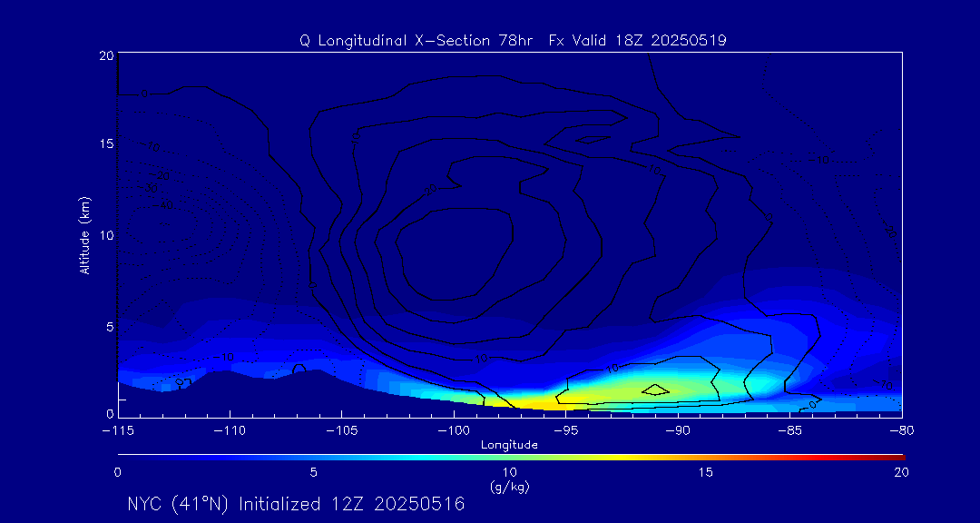This screenshot has width=980, height=523.
Task: Click the longitude tick label -80
Action: pos(902,431)
